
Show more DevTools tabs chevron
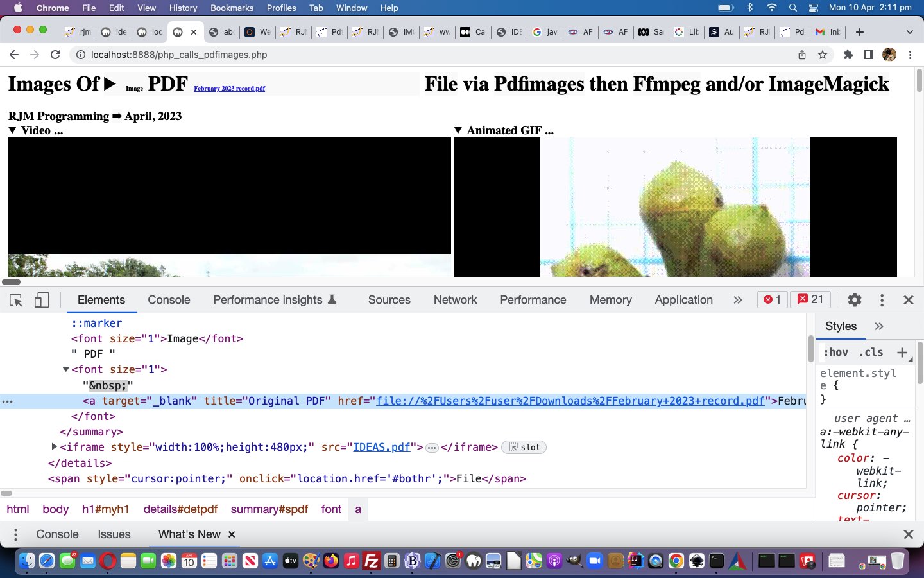click(737, 300)
